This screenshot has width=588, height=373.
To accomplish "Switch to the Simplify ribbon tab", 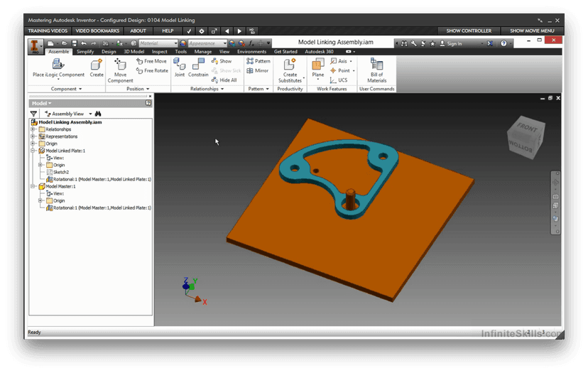I will click(x=85, y=51).
